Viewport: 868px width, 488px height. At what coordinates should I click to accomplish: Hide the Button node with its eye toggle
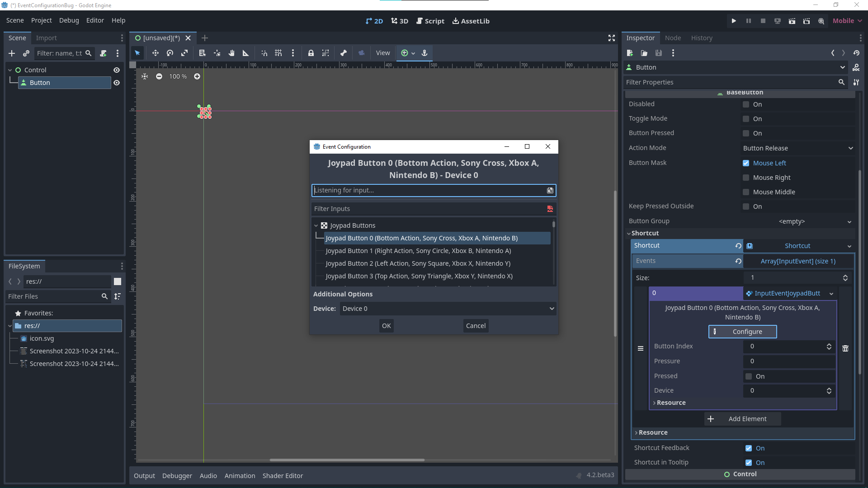pyautogui.click(x=117, y=83)
